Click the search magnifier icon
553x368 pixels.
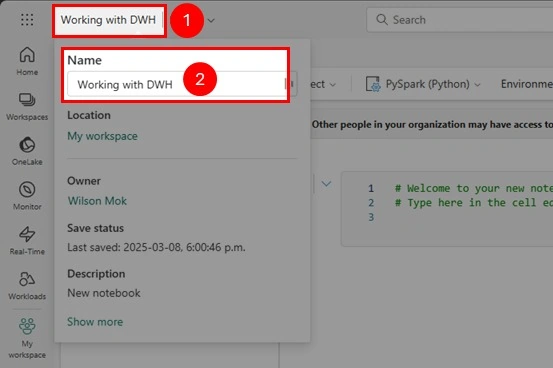(x=382, y=19)
